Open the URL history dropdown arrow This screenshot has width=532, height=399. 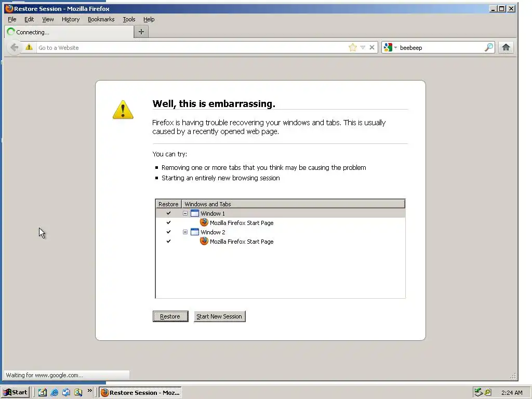363,47
